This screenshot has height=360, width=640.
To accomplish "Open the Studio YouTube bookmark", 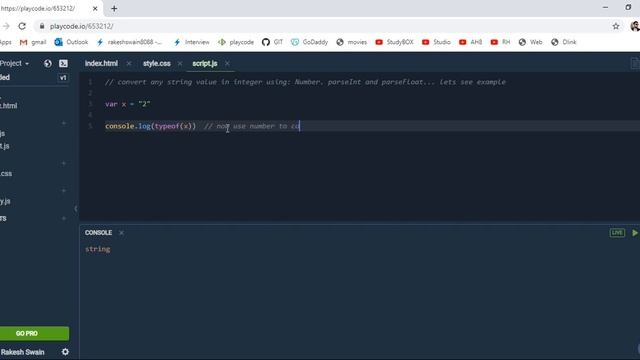I will tap(436, 42).
